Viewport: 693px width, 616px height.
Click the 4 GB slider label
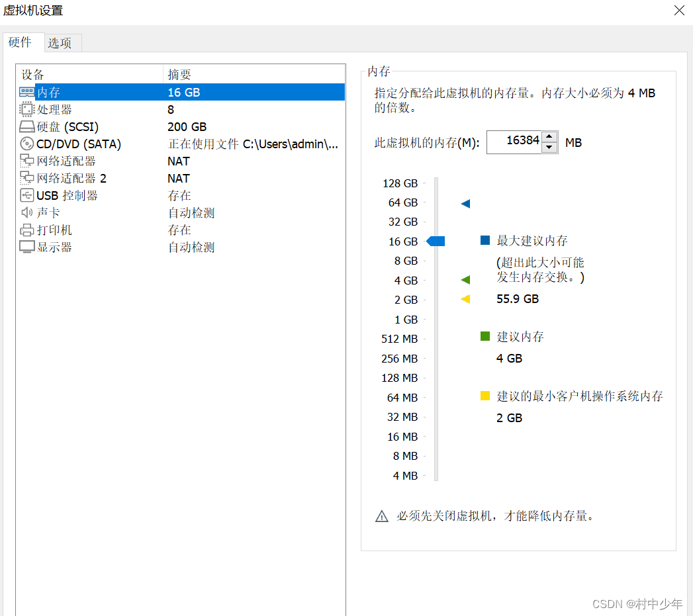pos(406,281)
